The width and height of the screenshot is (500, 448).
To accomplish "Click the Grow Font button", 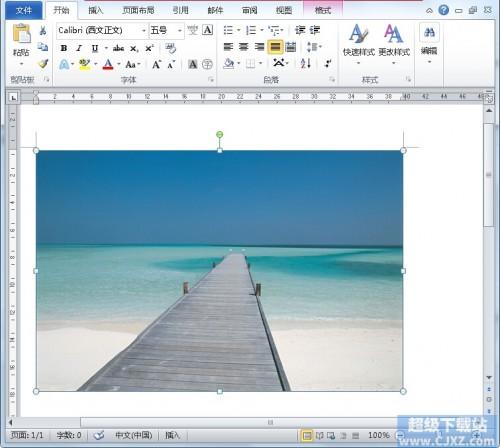I will coord(156,64).
